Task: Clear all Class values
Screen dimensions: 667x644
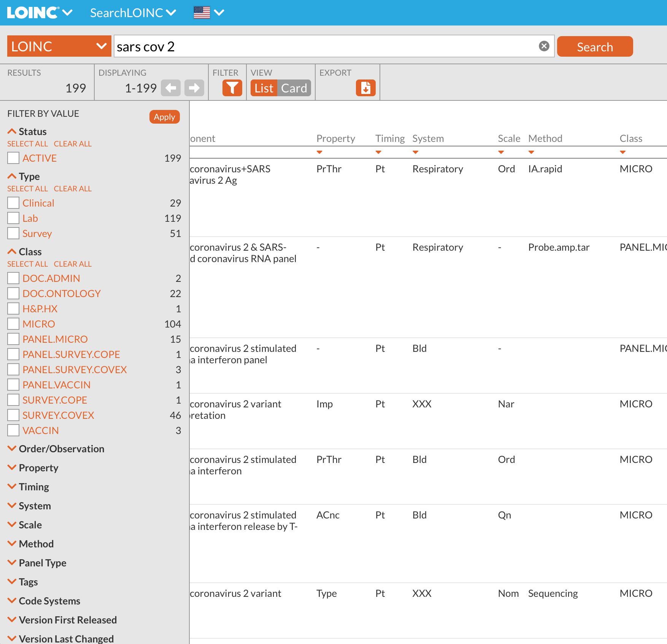Action: click(73, 264)
